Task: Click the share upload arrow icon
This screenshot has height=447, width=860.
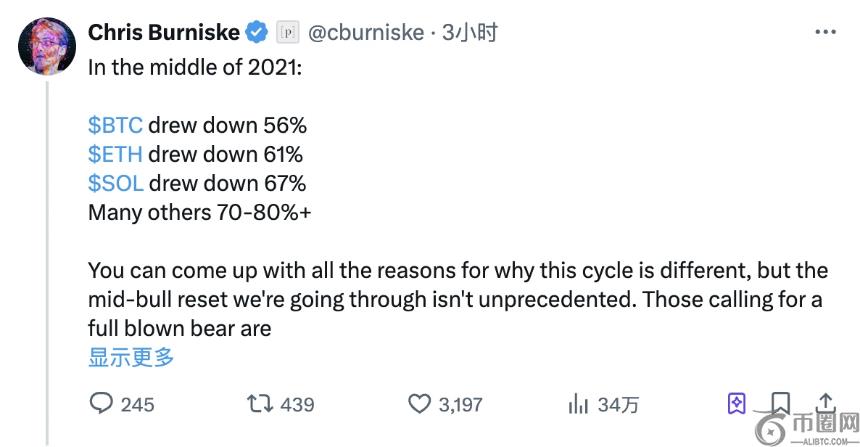Action: 826,402
